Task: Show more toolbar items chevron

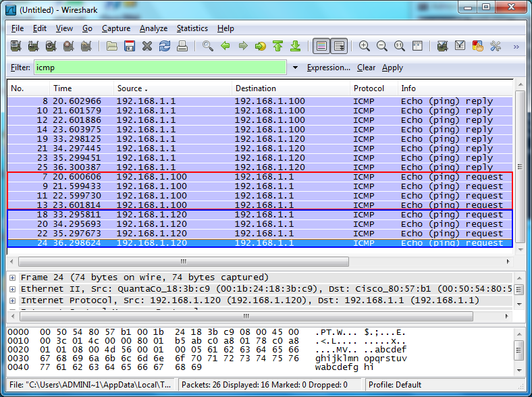Action: tap(516, 47)
